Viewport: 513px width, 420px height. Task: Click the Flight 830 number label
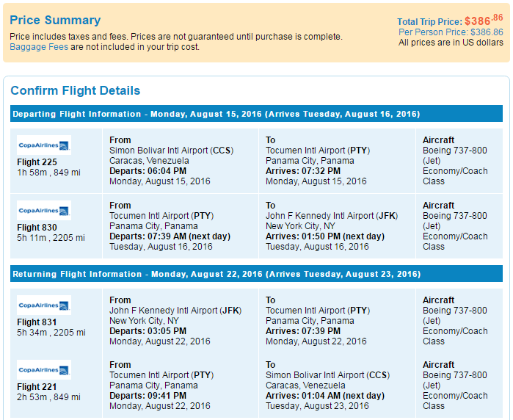click(x=37, y=228)
